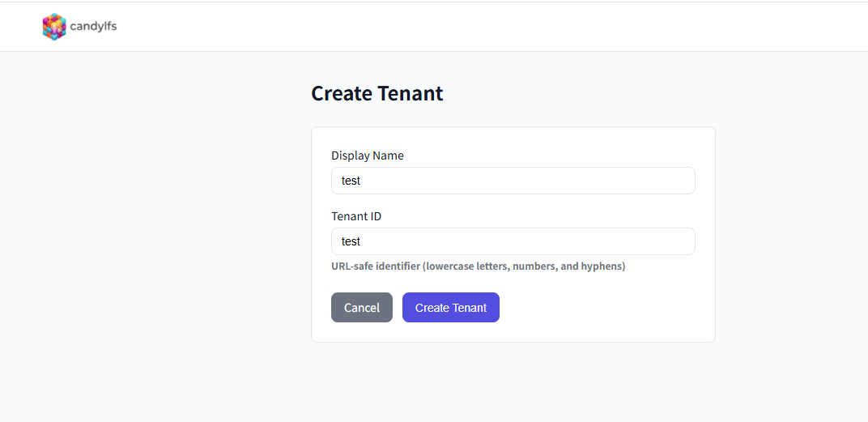
Task: Focus the Tenant ID input field
Action: 513,241
